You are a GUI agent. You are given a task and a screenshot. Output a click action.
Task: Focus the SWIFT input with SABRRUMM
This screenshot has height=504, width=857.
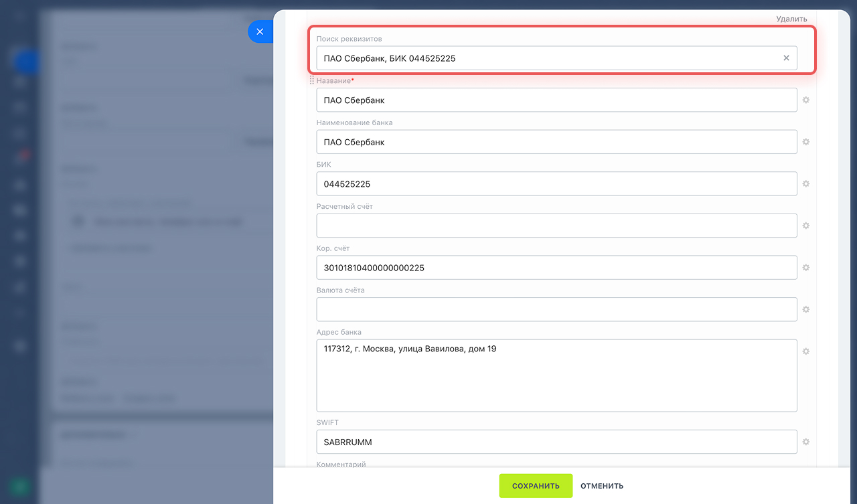coord(556,442)
